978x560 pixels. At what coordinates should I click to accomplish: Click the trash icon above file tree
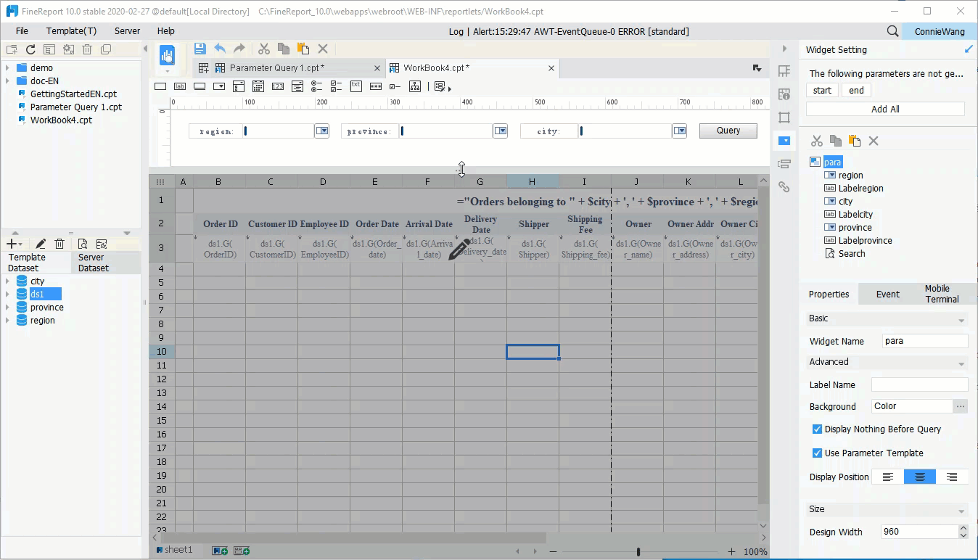pyautogui.click(x=87, y=49)
